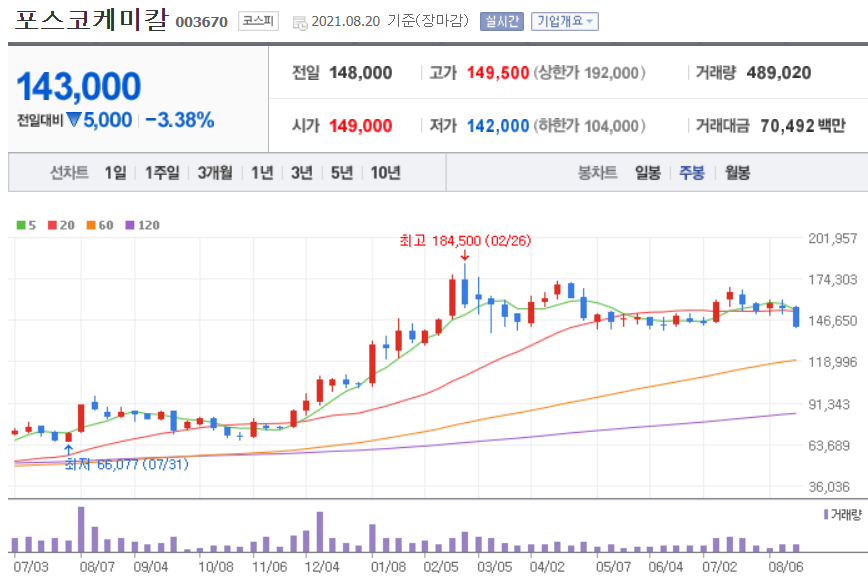Click the 36,036 y-axis label

[x=829, y=487]
